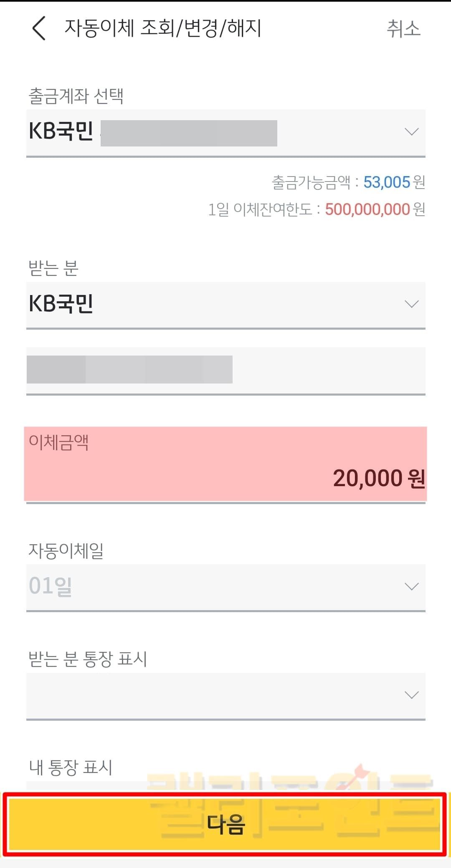Open the 자동이체일 dropdown chevron

[x=411, y=586]
